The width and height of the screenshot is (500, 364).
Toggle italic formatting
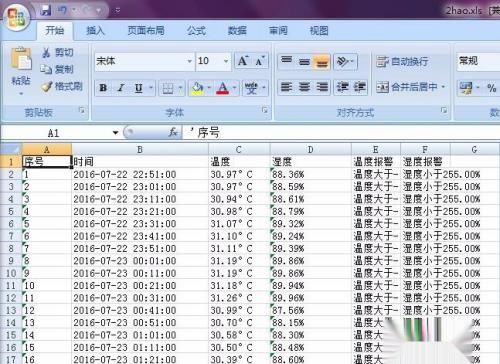pyautogui.click(x=121, y=88)
